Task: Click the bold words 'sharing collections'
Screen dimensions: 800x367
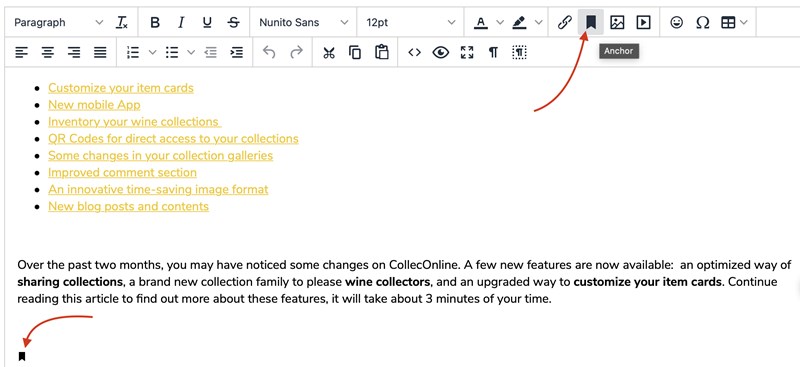Action: (x=70, y=282)
